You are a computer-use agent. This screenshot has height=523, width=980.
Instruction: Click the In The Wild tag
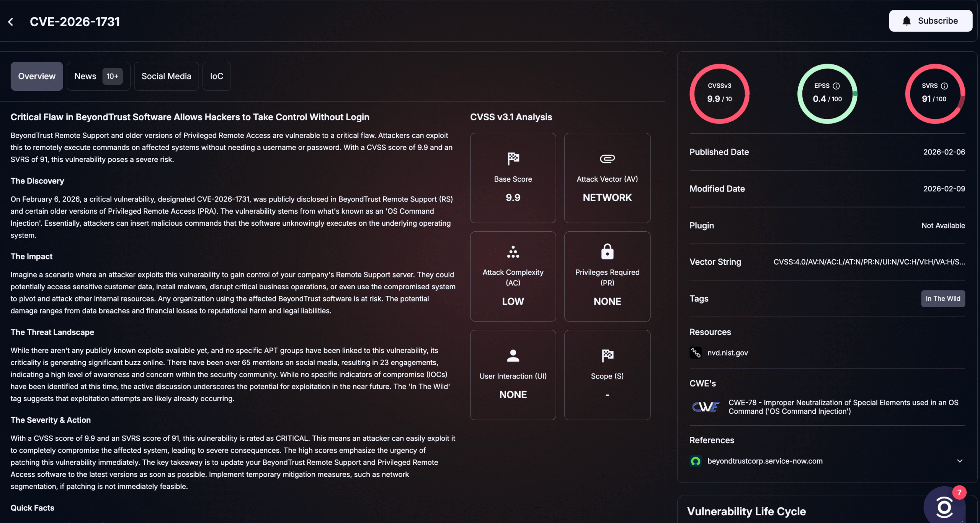pos(943,299)
